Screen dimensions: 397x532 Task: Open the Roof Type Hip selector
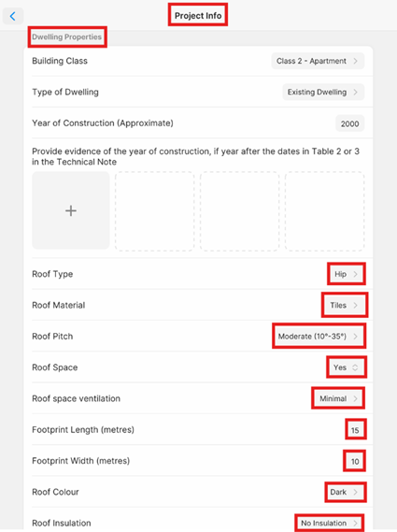(347, 274)
